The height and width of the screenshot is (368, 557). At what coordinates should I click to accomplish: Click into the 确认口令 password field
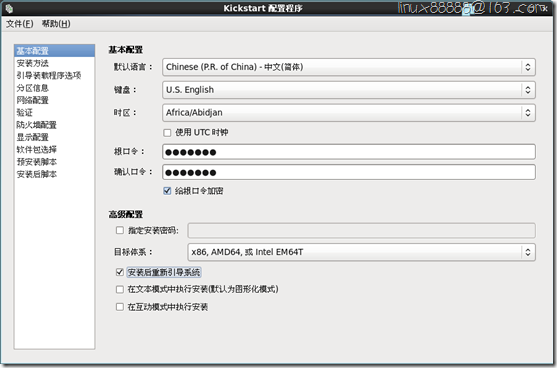(349, 173)
